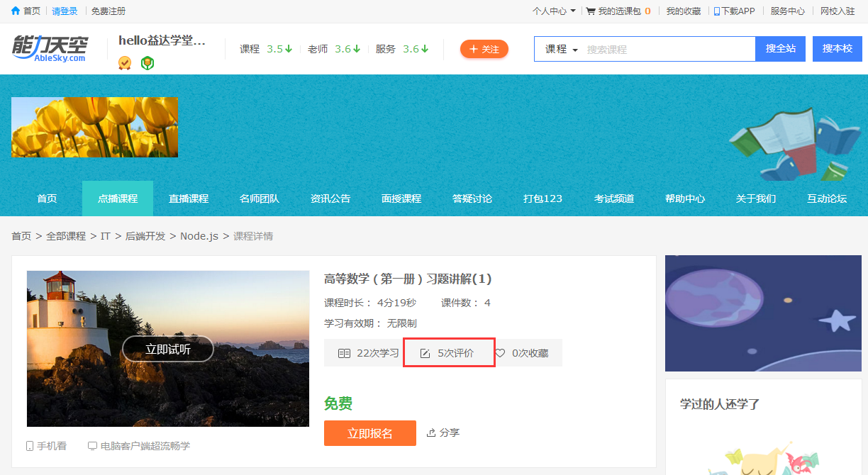868x475 pixels.
Task: Click the heart icon for 0次收藏
Action: click(x=500, y=353)
